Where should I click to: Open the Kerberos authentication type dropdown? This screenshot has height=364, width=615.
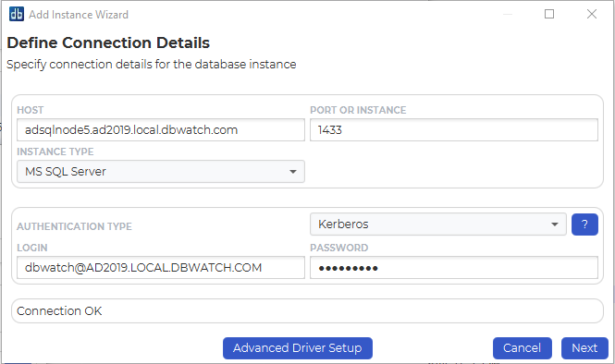point(438,224)
